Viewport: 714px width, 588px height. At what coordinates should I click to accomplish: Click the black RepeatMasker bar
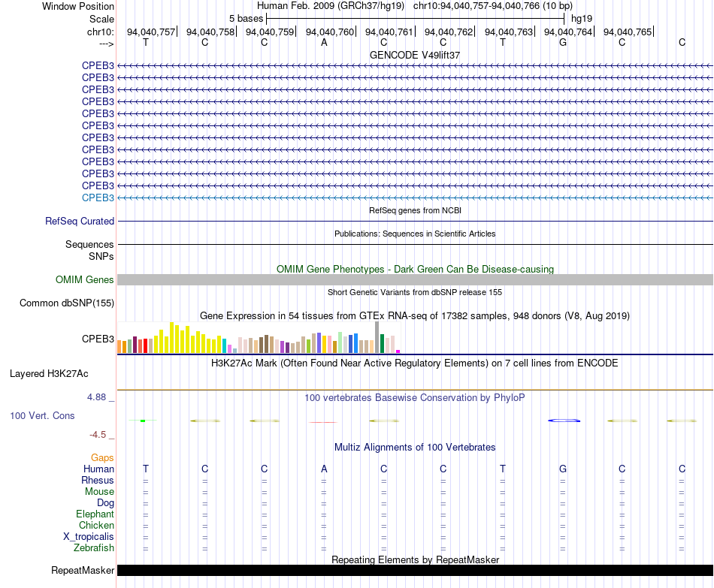tap(415, 570)
